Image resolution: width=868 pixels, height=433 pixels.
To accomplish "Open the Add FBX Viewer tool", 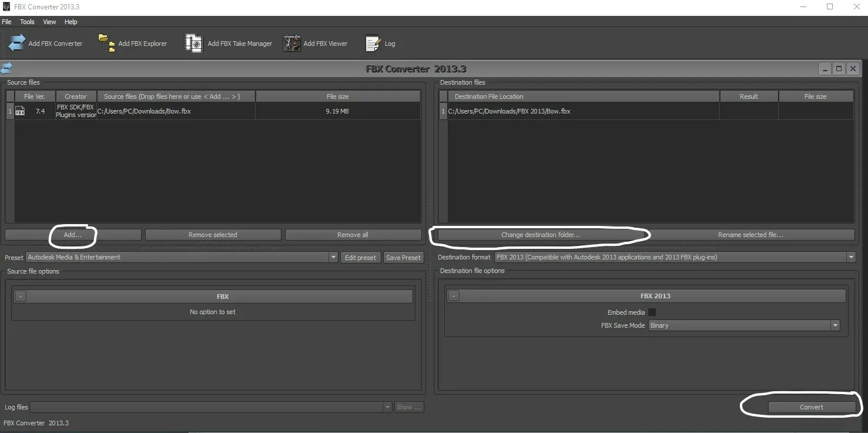I will [x=291, y=43].
